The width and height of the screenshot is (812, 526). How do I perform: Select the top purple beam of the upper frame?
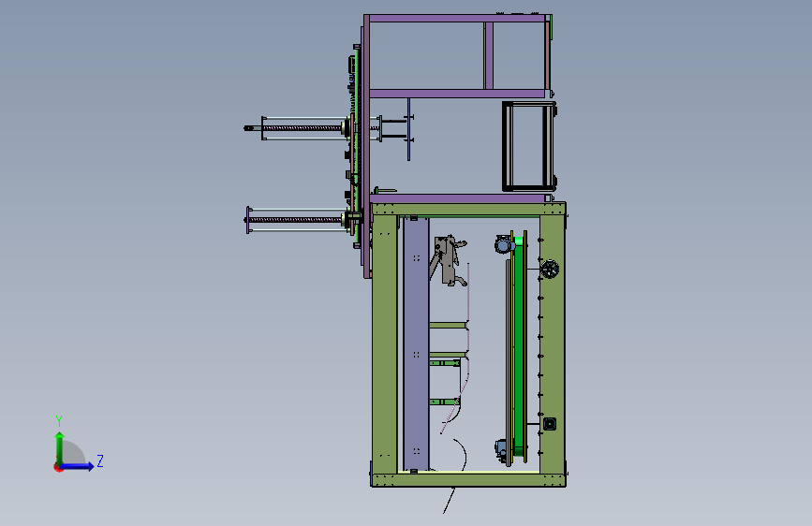(457, 18)
